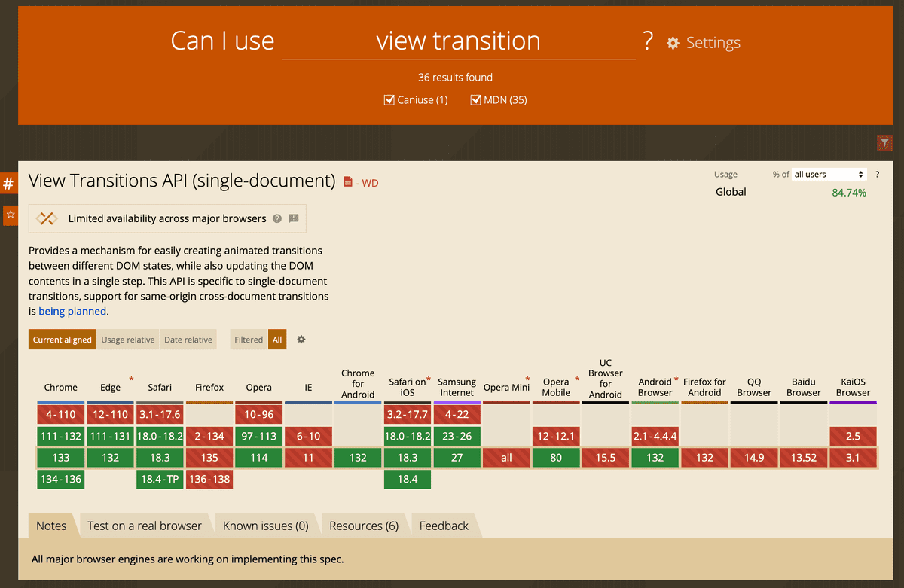Open View Transitions API title link
904x588 pixels.
point(182,181)
